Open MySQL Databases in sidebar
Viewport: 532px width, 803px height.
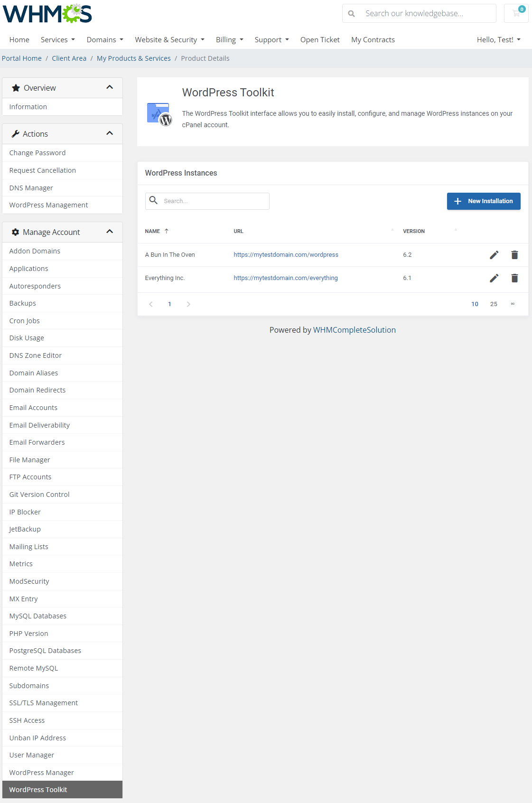[62, 616]
